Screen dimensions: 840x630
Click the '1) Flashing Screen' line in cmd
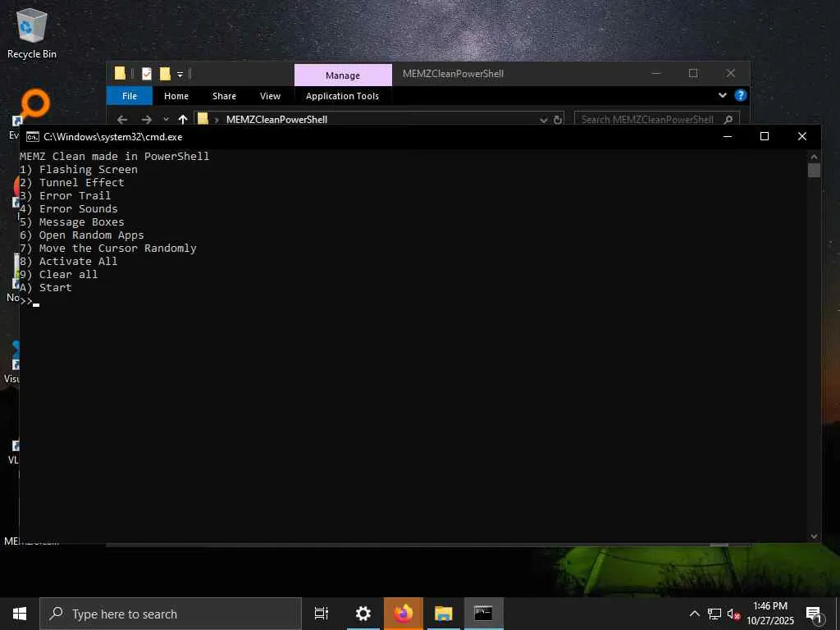79,169
